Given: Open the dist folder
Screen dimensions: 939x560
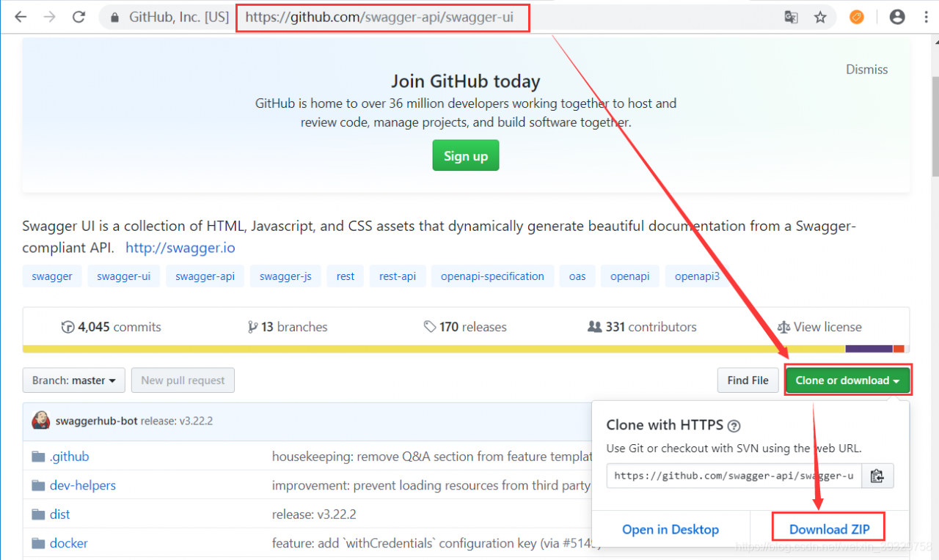Looking at the screenshot, I should 60,515.
